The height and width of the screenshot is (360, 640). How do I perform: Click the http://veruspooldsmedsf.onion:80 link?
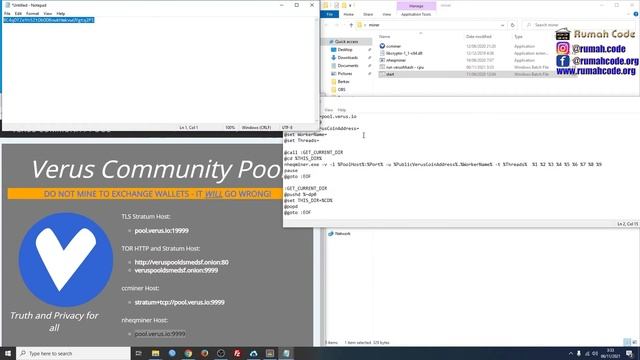click(182, 262)
